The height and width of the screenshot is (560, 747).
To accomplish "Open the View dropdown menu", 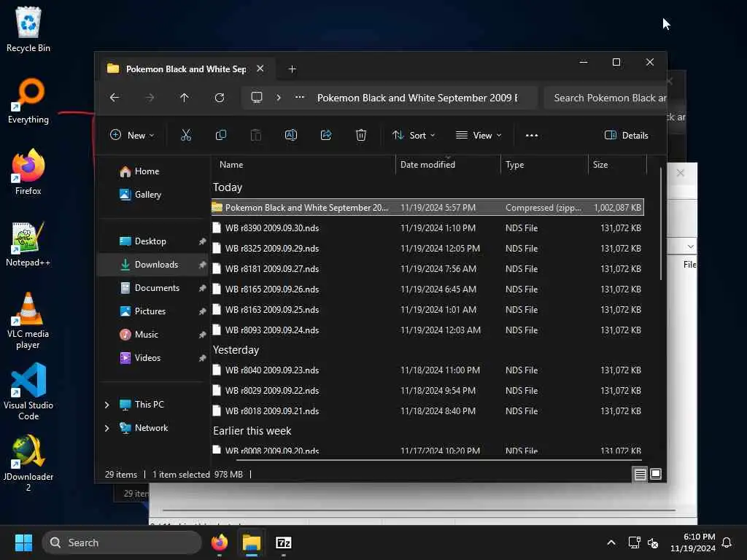I will click(x=479, y=135).
